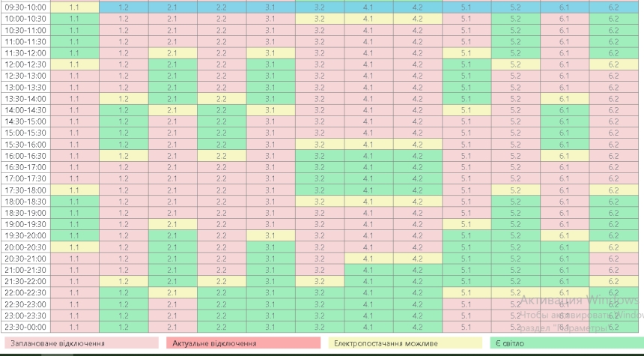
Task: Select group 6.1 cell in 15:00-15:30 row
Action: pos(565,133)
